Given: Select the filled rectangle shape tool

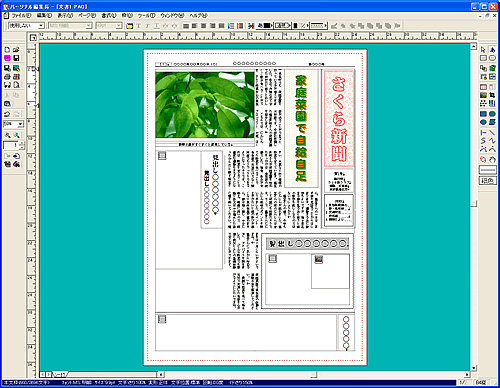Looking at the screenshot, I should coord(483,114).
